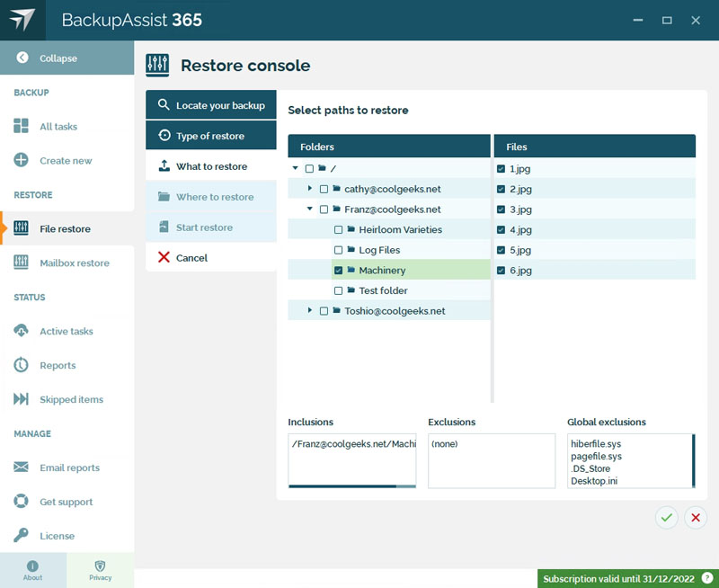Click the Collapse sidebar arrow icon
Viewport: 719px width, 588px height.
tap(22, 58)
